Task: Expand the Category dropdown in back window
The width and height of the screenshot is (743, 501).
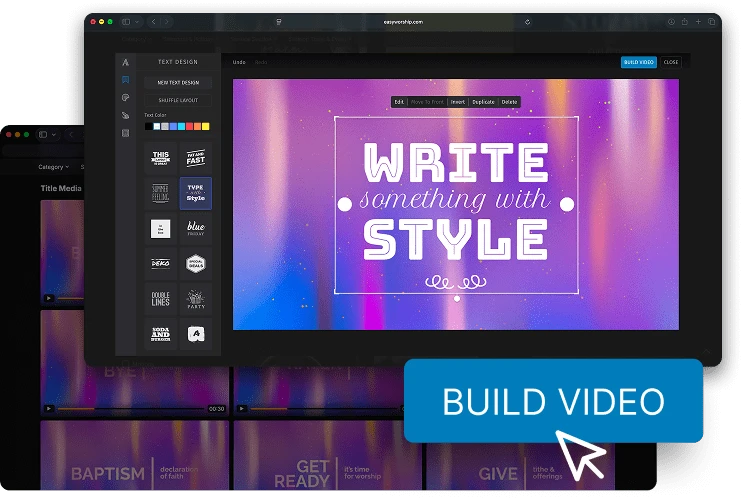Action: [x=54, y=167]
